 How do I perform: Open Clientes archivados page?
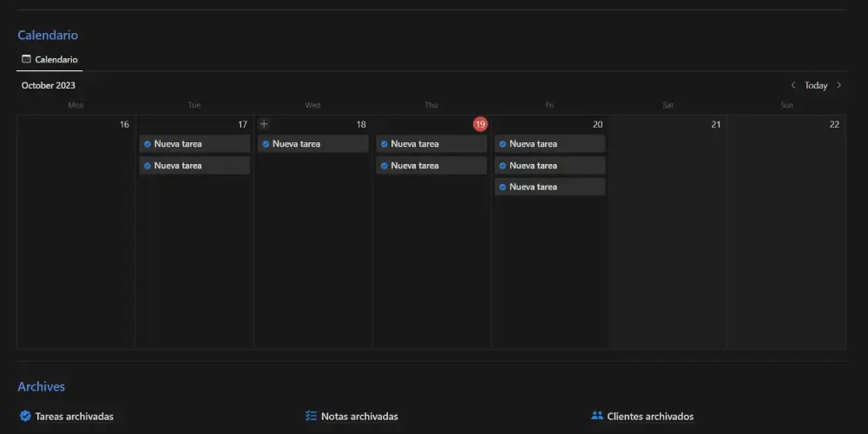click(x=650, y=417)
